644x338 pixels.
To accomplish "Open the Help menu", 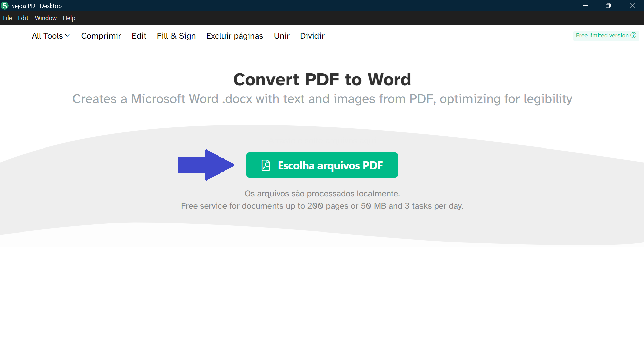I will [x=69, y=18].
